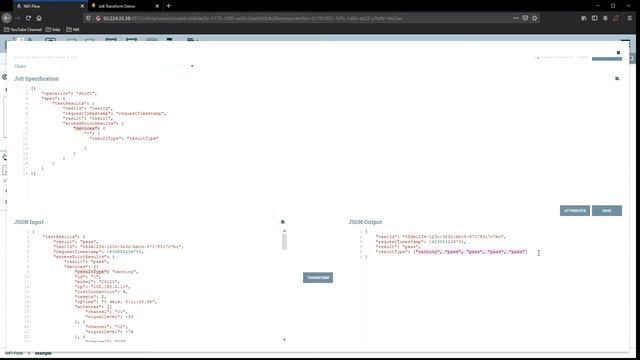
Task: Click the JSON Input scroll down arrow
Action: tap(284, 340)
